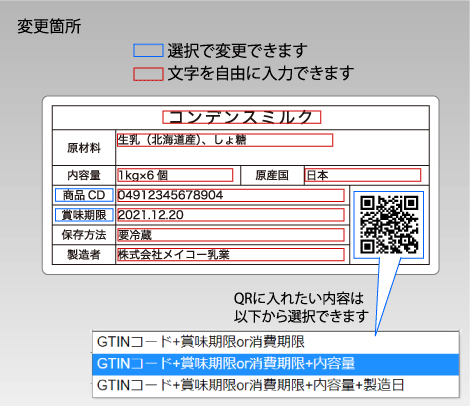This screenshot has height=406, width=470.
Task: Edit the 要冷蔵 storage method field
Action: [231, 235]
